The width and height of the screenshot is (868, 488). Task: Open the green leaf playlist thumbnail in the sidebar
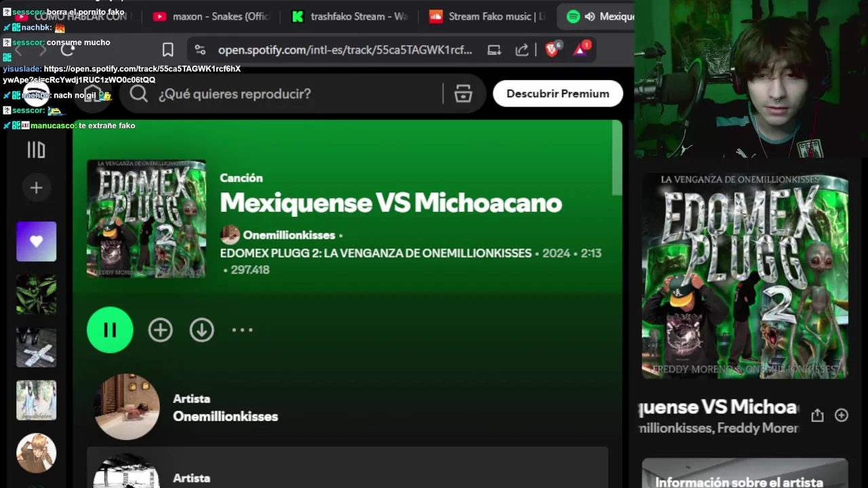[x=36, y=294]
